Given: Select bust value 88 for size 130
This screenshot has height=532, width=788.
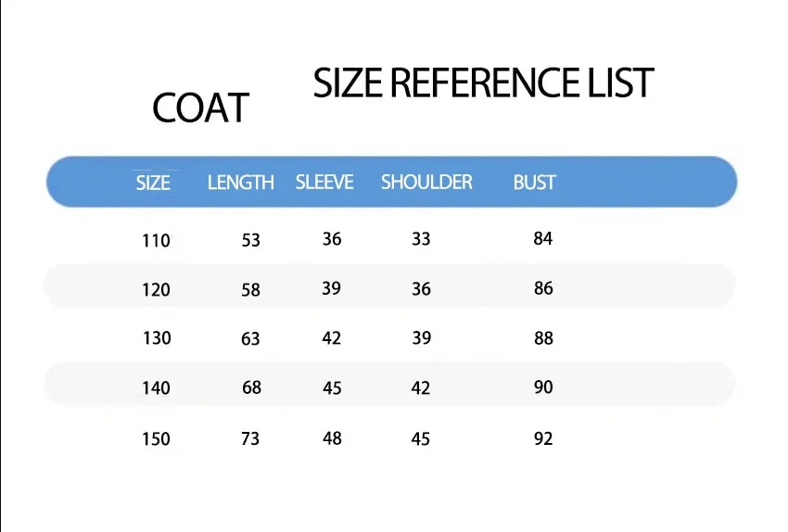Looking at the screenshot, I should 543,338.
